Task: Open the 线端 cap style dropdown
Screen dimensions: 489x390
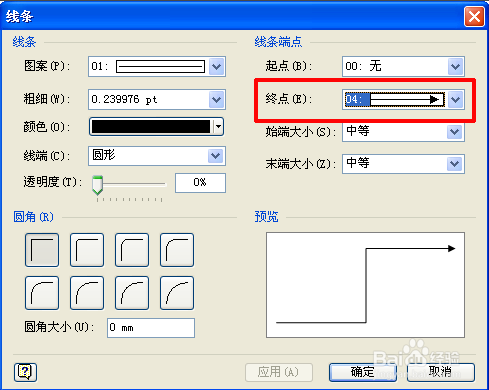Action: 216,156
